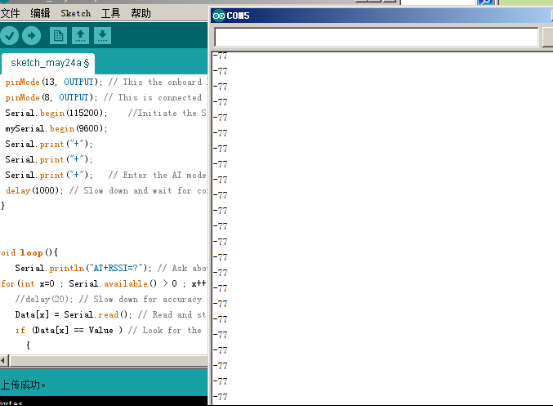The image size is (553, 406).
Task: Click the search box at top right
Action: pyautogui.click(x=438, y=2)
